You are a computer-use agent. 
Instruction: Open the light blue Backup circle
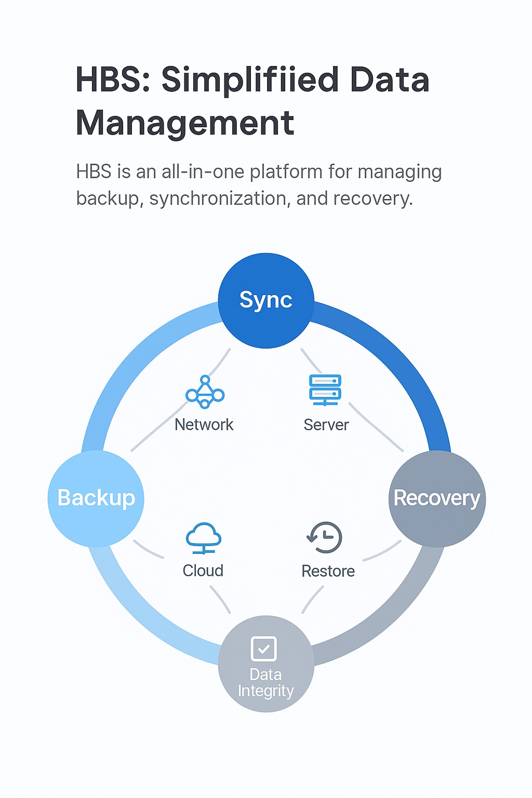pos(96,498)
